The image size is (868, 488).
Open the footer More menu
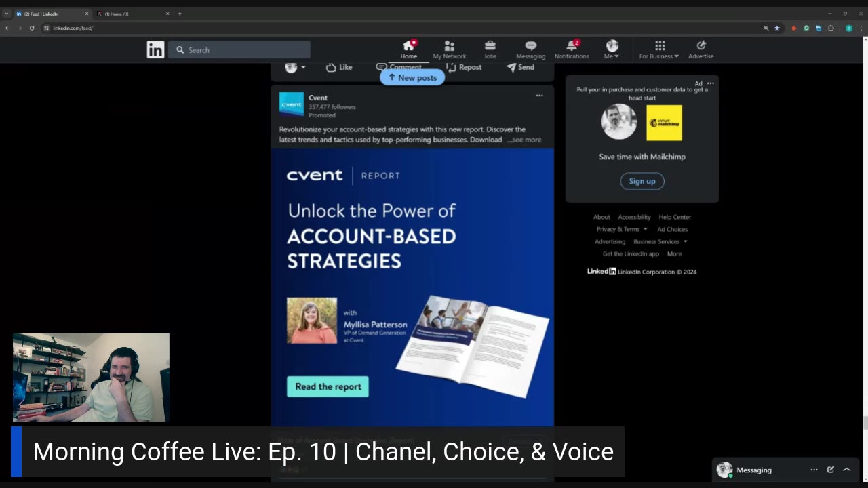tap(674, 253)
